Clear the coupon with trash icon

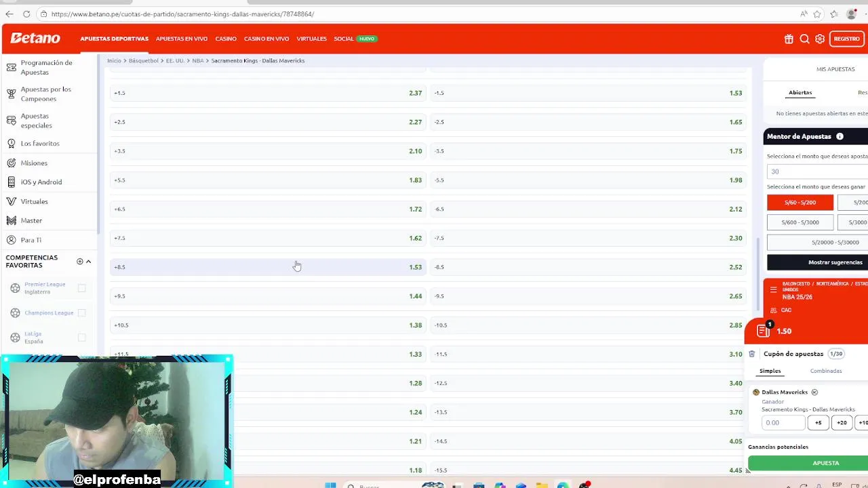point(751,354)
